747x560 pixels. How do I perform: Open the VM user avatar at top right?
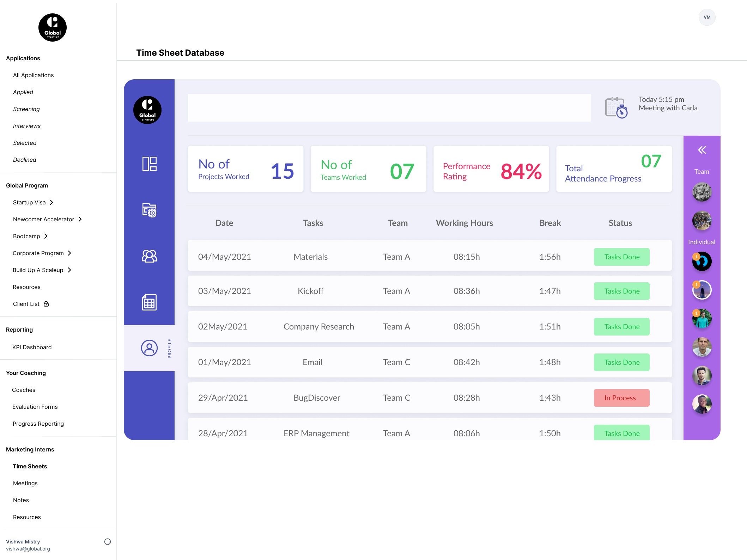707,17
